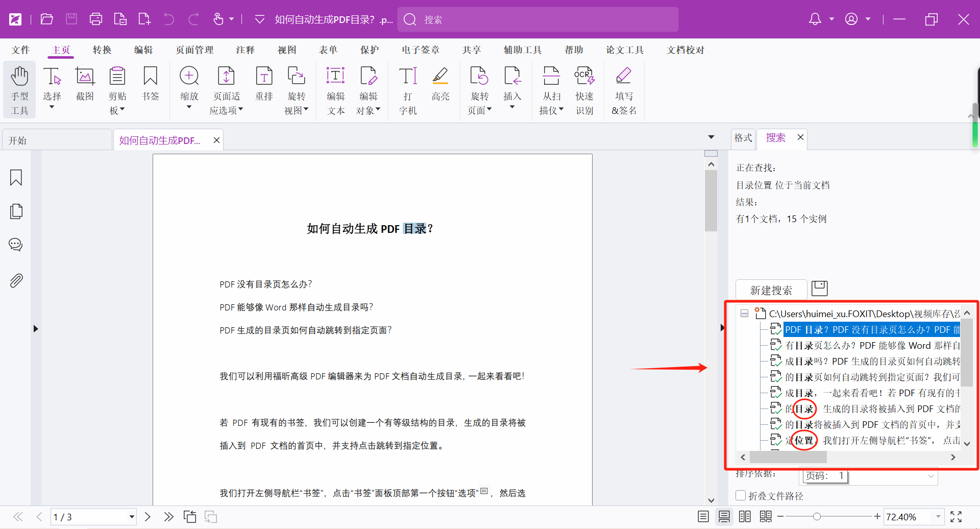Click the OCR quick recognition icon
This screenshot has width=980, height=529.
[584, 84]
